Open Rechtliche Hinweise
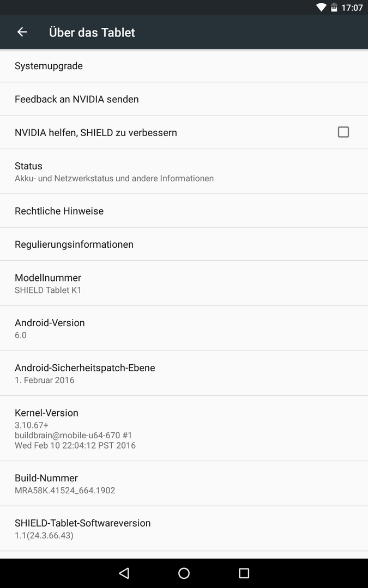 pos(184,211)
